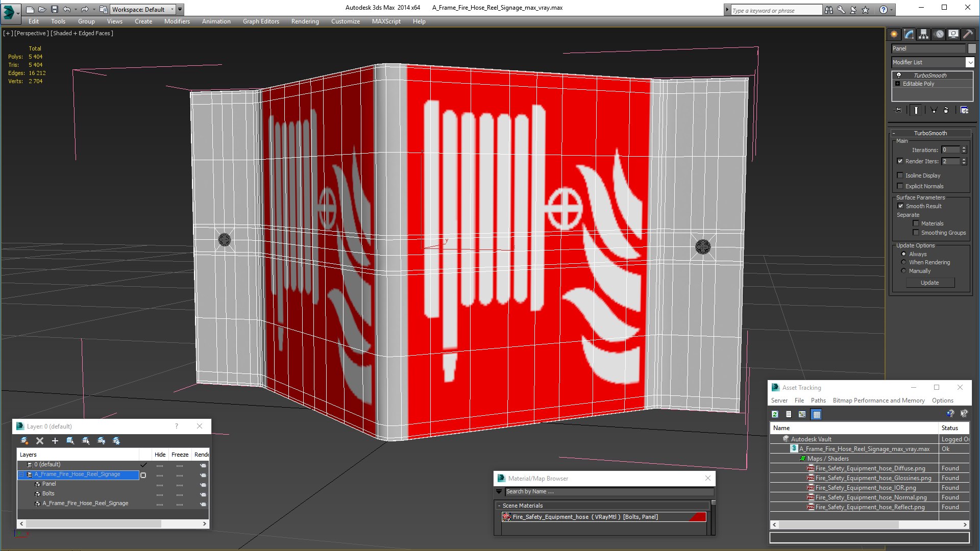
Task: Uncheck the Smooth Result checkbox
Action: tap(900, 206)
